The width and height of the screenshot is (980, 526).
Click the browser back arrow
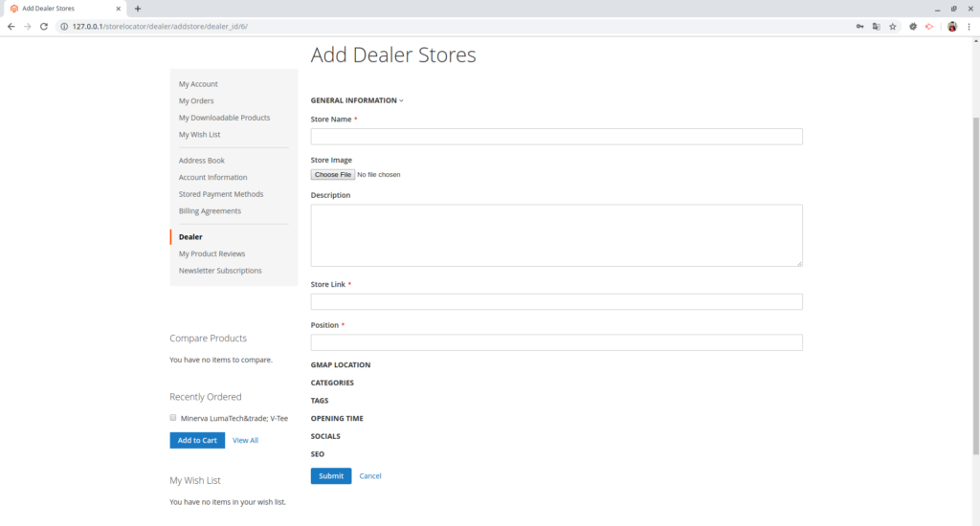click(x=11, y=27)
